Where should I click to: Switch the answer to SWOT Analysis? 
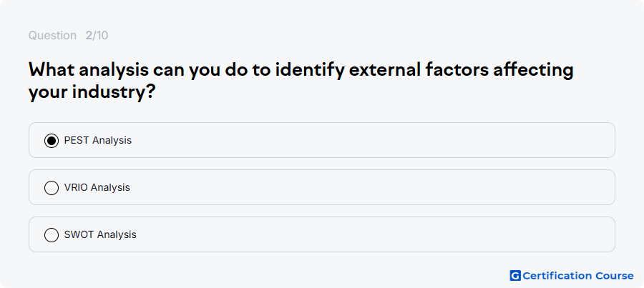(x=52, y=235)
